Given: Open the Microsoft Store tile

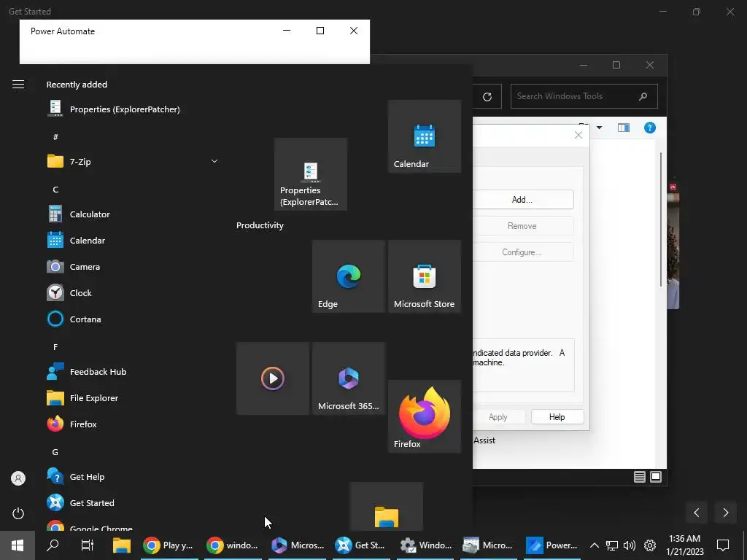Looking at the screenshot, I should [425, 276].
